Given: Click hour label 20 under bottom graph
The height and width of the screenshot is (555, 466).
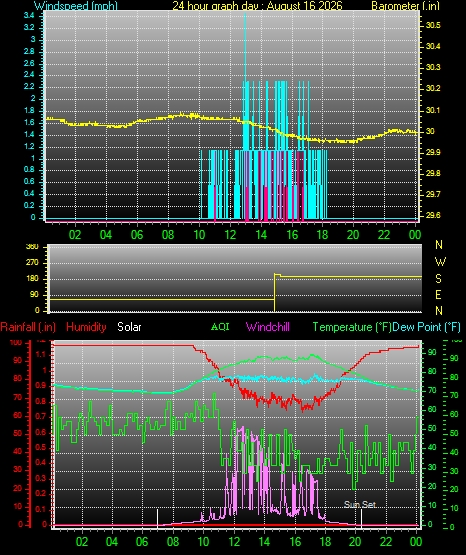Looking at the screenshot, I should click(x=355, y=542).
